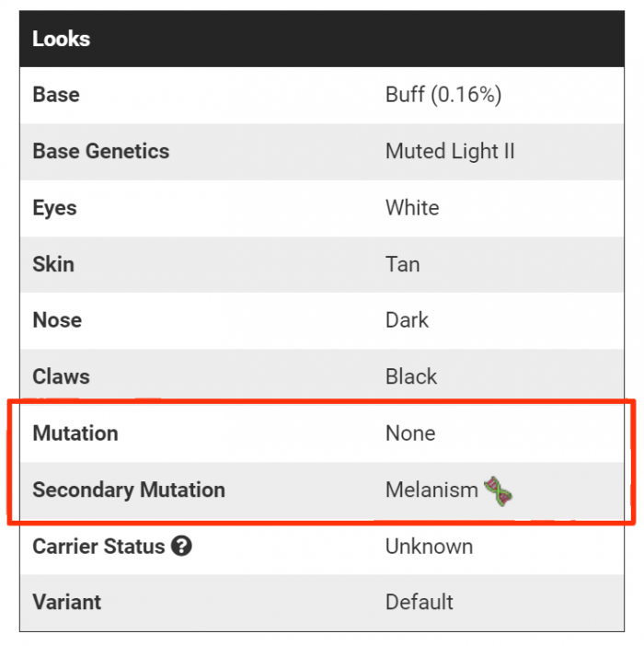The width and height of the screenshot is (644, 646).
Task: Click the Carrier Status help question mark icon
Action: [x=182, y=547]
